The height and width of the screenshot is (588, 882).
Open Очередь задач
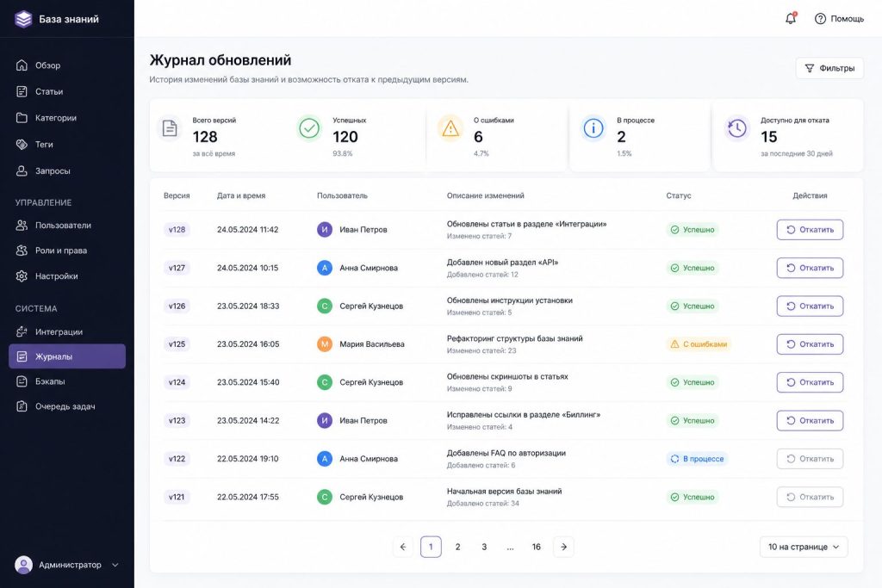[x=67, y=406]
